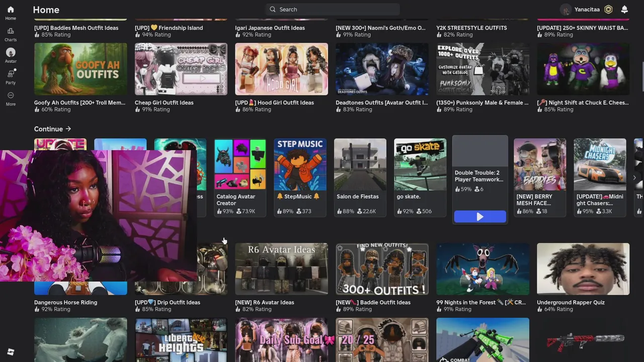
Task: Open the Avatar sidebar icon
Action: point(11,52)
